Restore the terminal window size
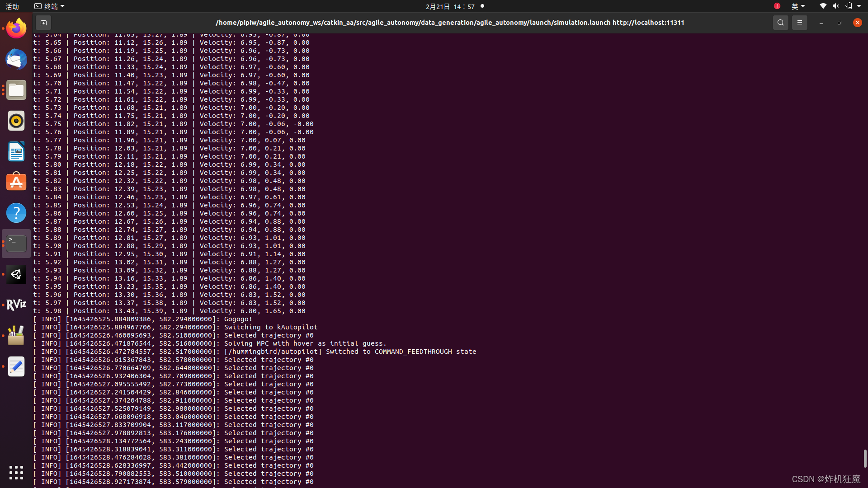 click(x=839, y=23)
